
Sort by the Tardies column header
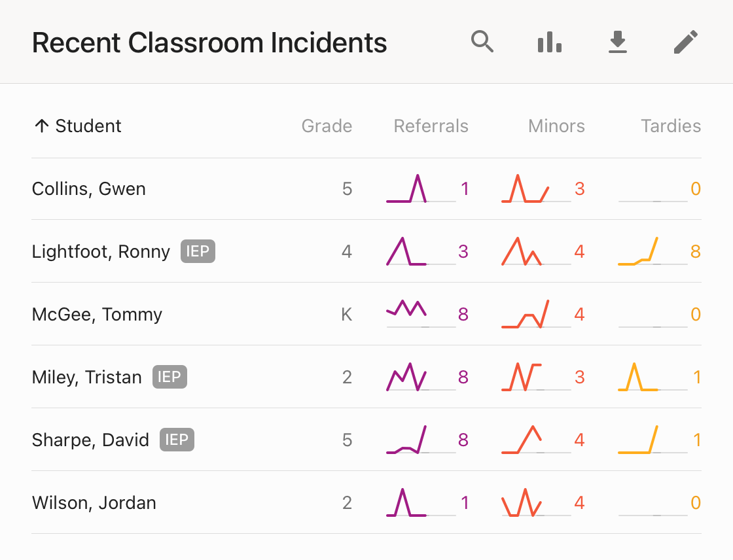671,126
